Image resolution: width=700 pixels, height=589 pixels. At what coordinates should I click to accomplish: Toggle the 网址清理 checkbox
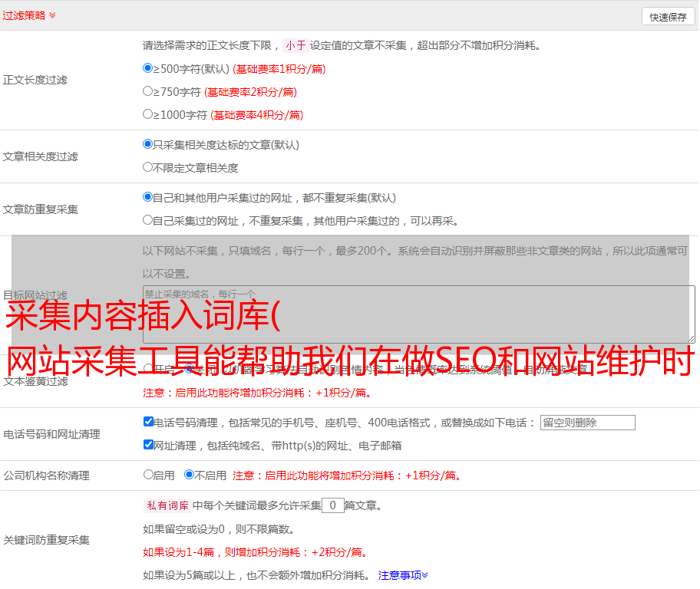148,444
